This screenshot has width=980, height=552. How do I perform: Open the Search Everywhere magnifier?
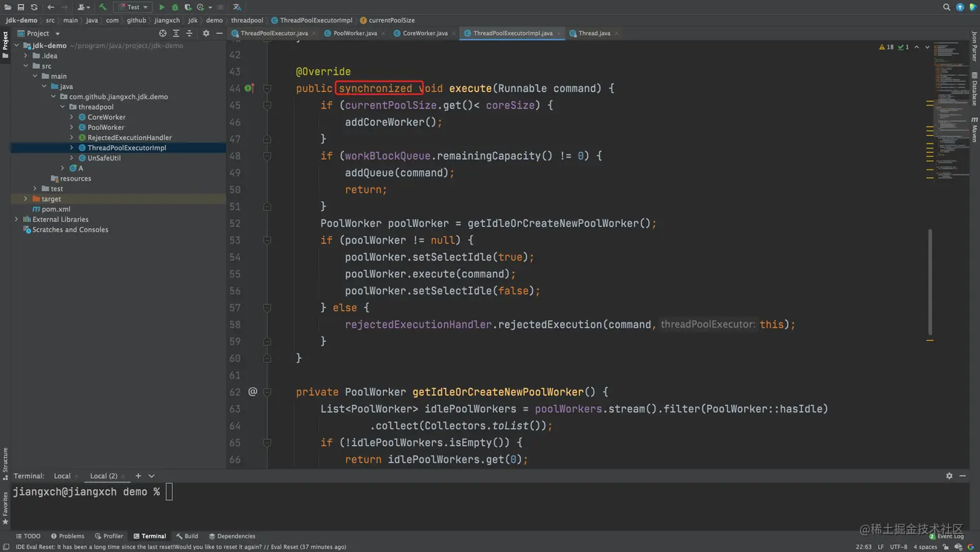[946, 7]
